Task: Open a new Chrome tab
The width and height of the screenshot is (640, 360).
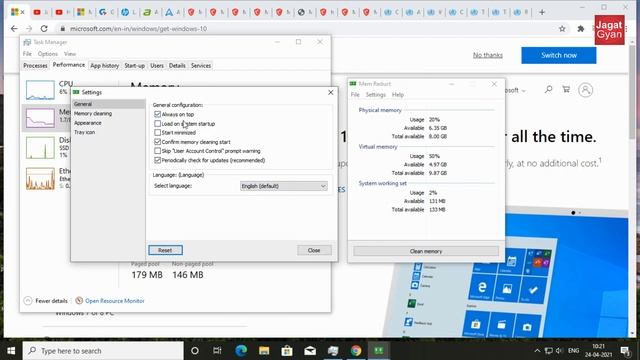Action: [x=542, y=12]
